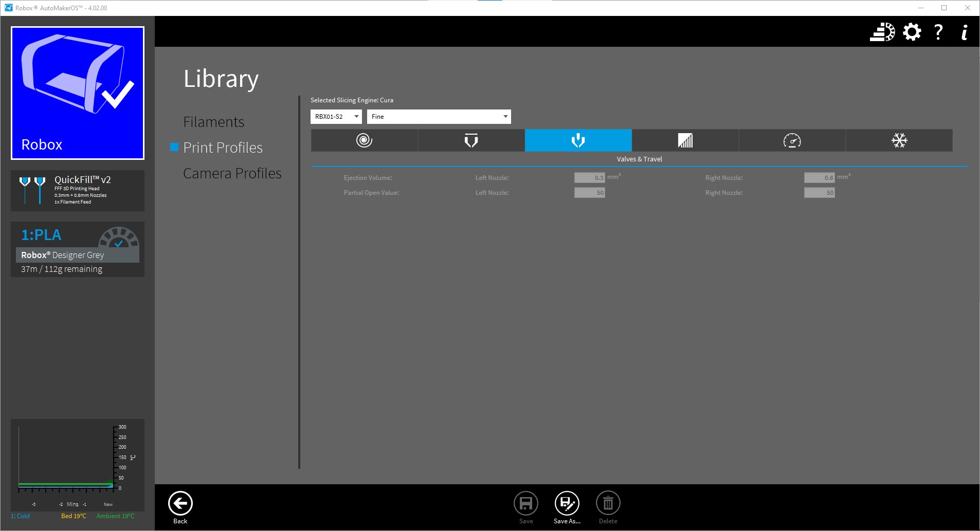Expand the RBX01-S2 head type dropdown
Image resolution: width=980 pixels, height=531 pixels.
click(336, 117)
